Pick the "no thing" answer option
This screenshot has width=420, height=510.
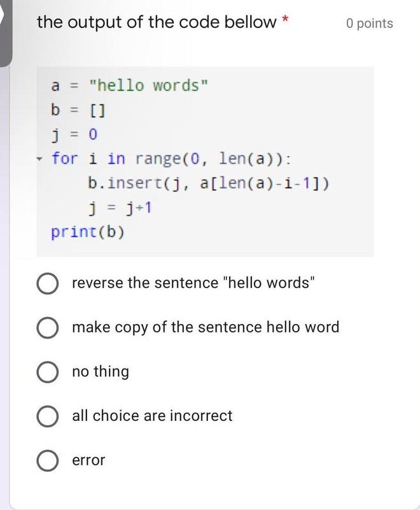[47, 371]
